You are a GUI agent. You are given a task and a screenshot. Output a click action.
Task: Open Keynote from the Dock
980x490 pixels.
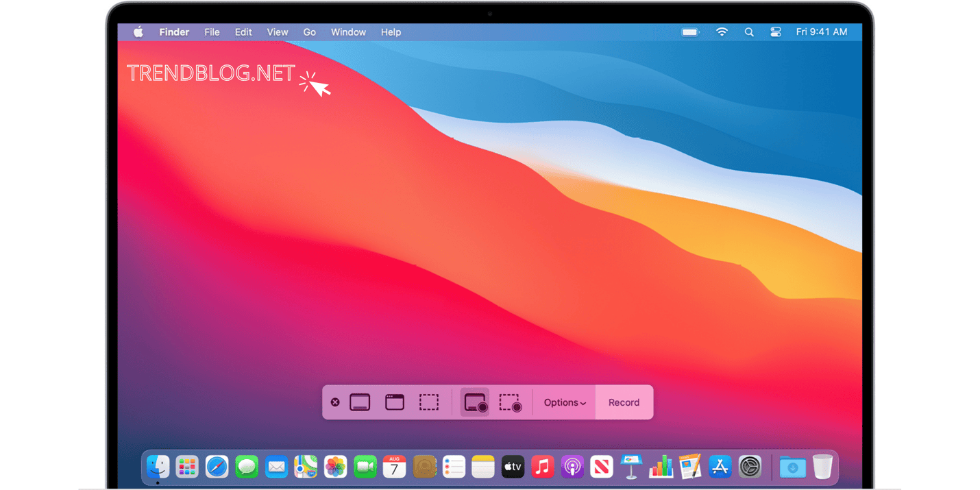coord(630,467)
